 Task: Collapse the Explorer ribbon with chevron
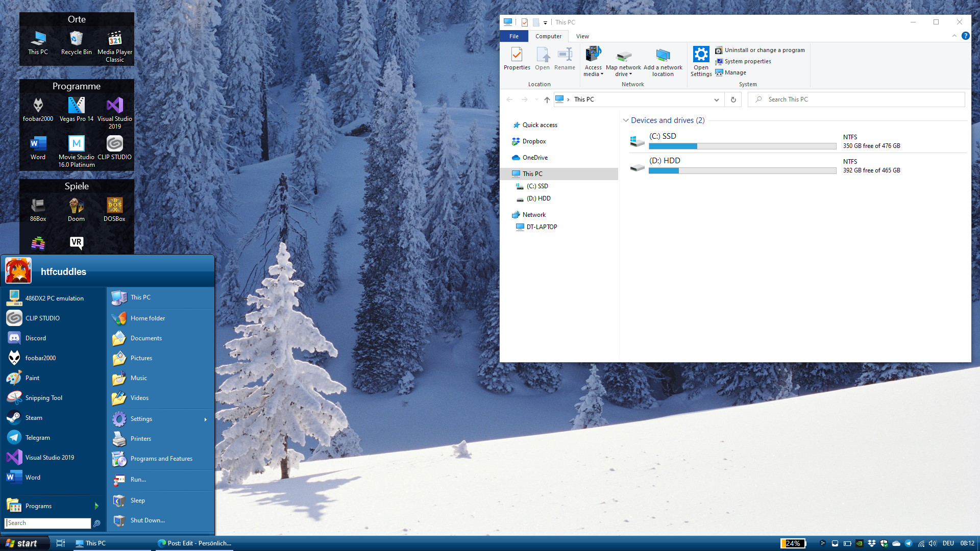[x=954, y=36]
